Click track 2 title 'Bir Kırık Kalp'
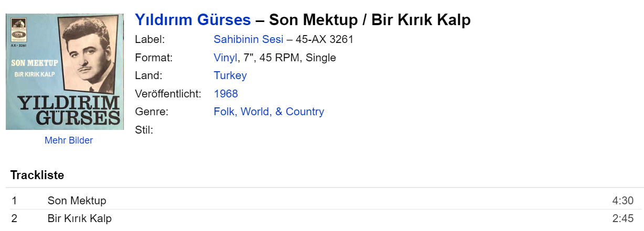Viewport: 644px width, 231px height. coord(79,218)
